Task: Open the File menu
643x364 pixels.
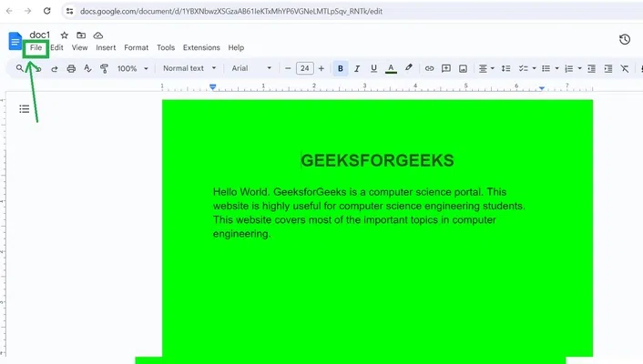Action: (36, 47)
